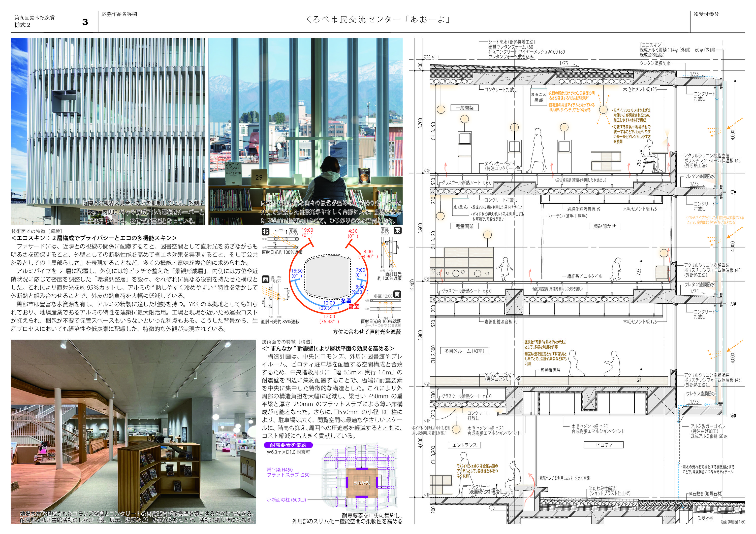Image resolution: width=756 pixels, height=534 pixels.
Task: Click the 児童開架 room label
Action: 464,226
